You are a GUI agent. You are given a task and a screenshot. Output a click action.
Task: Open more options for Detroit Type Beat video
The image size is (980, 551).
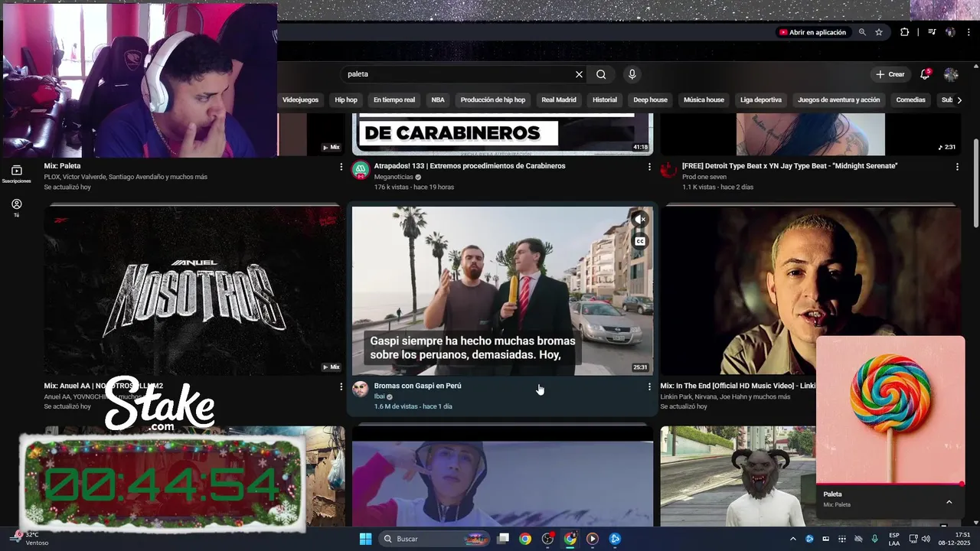[957, 166]
